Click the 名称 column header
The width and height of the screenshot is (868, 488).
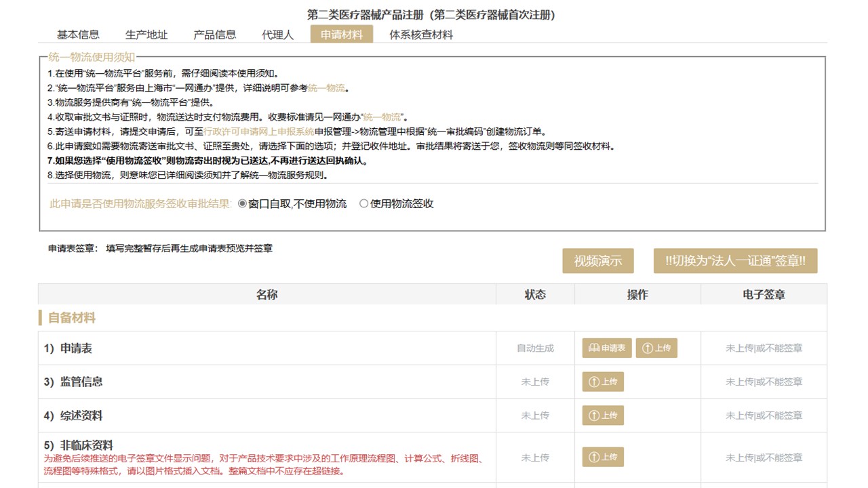pyautogui.click(x=267, y=294)
